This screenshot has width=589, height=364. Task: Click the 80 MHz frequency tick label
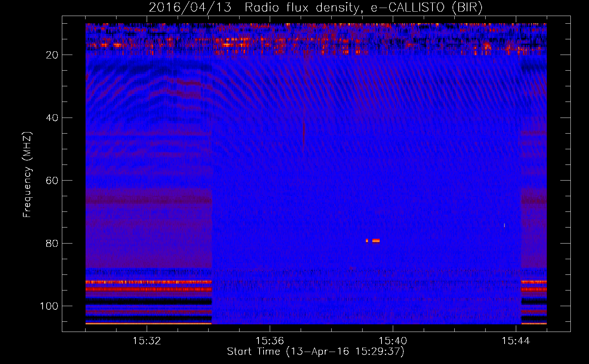point(52,243)
